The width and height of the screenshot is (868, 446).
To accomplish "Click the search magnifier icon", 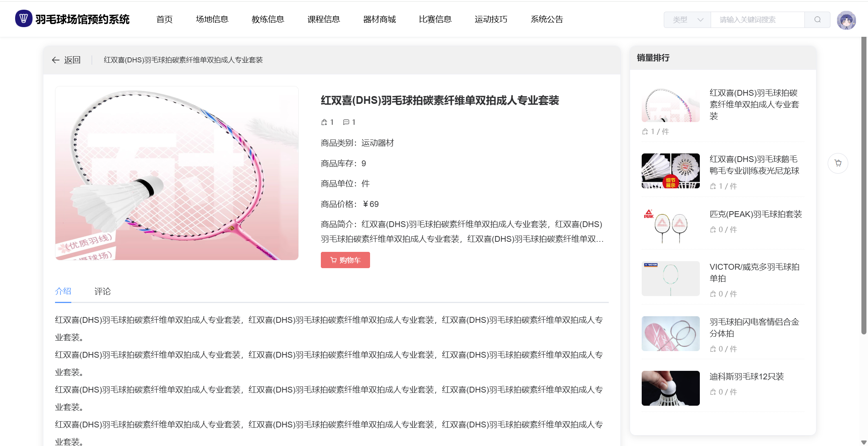I will pyautogui.click(x=817, y=20).
